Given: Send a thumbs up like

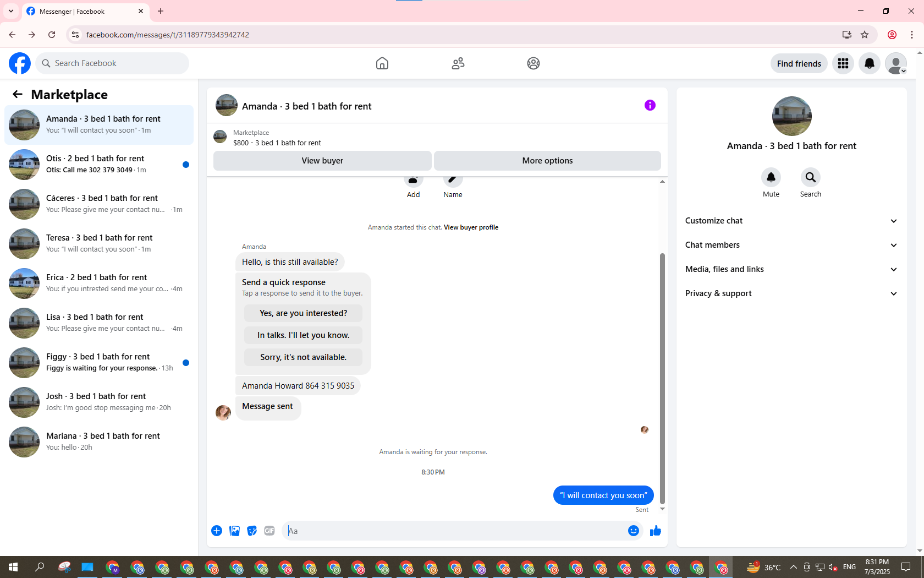Looking at the screenshot, I should (x=656, y=531).
